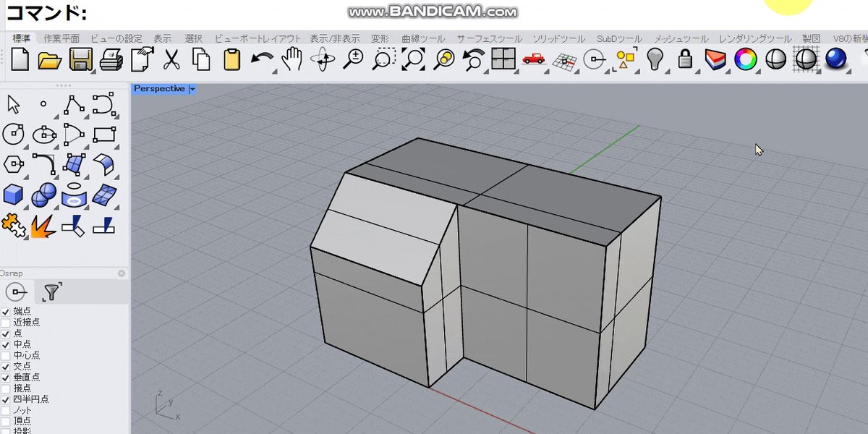Open the ソリッドツール toolbar tab
868x434 pixels.
[558, 38]
